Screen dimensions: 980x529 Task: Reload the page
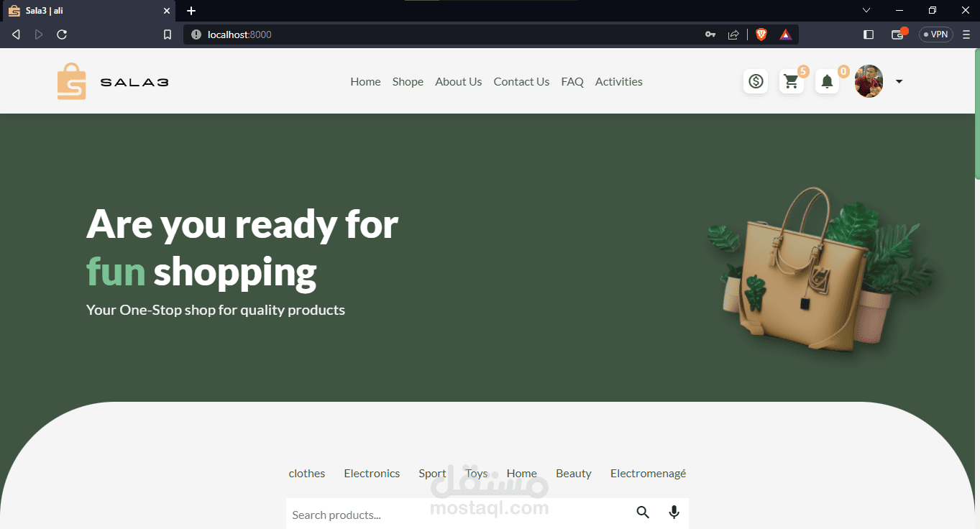pyautogui.click(x=62, y=34)
